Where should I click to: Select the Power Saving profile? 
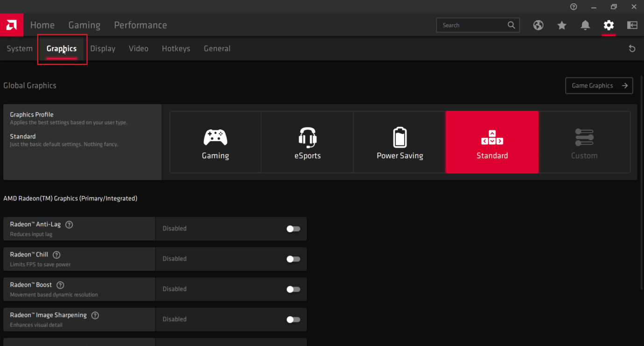tap(400, 142)
